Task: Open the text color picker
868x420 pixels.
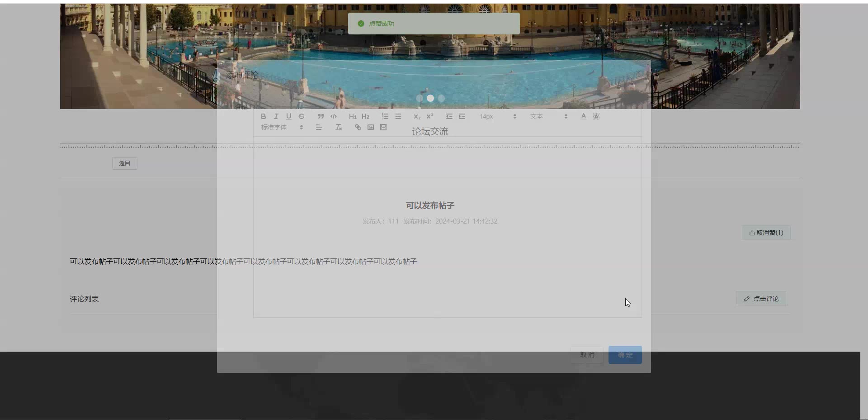Action: click(x=583, y=116)
